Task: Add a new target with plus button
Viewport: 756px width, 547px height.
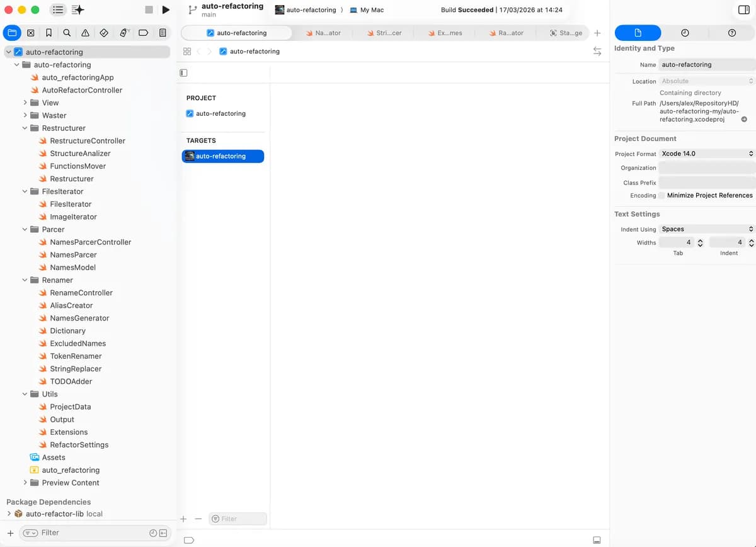Action: tap(183, 519)
